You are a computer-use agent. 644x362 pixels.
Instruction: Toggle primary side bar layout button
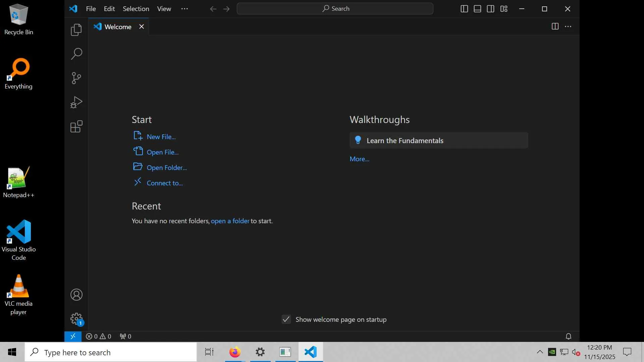464,9
